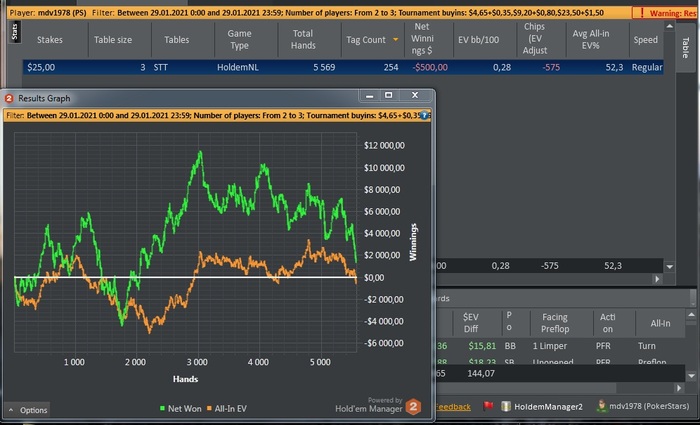Image resolution: width=700 pixels, height=425 pixels.
Task: Click the HoldemManager2 database label
Action: [548, 407]
